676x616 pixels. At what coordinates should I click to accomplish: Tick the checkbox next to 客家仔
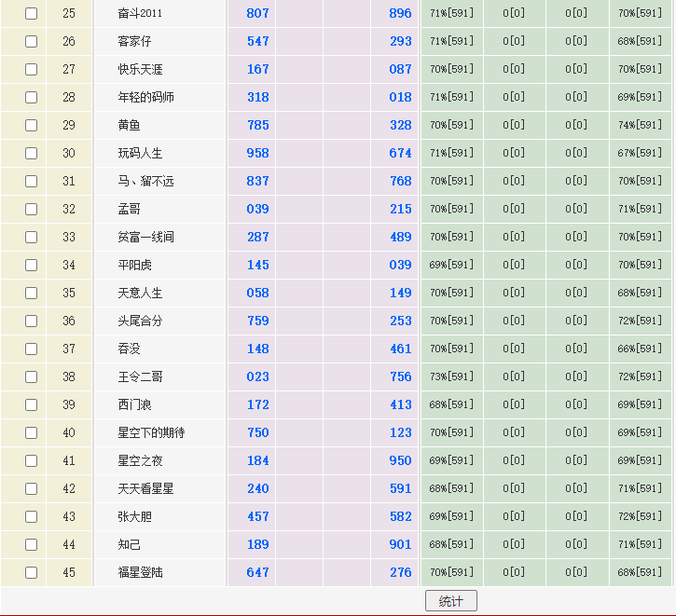[x=31, y=42]
